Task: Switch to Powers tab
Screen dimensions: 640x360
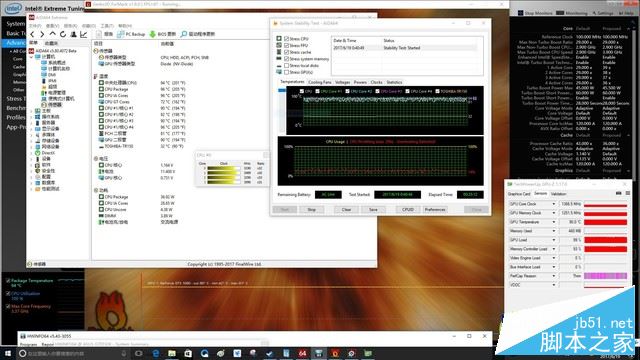Action: click(360, 82)
